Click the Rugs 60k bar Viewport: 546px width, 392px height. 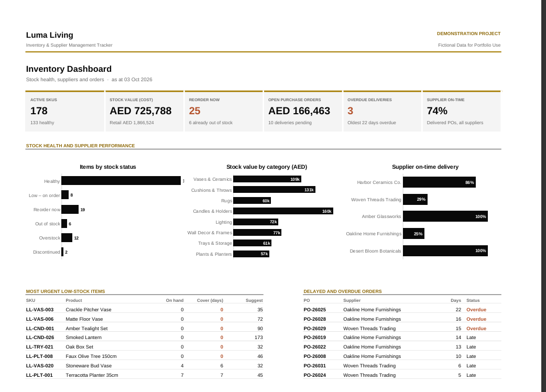tap(252, 201)
